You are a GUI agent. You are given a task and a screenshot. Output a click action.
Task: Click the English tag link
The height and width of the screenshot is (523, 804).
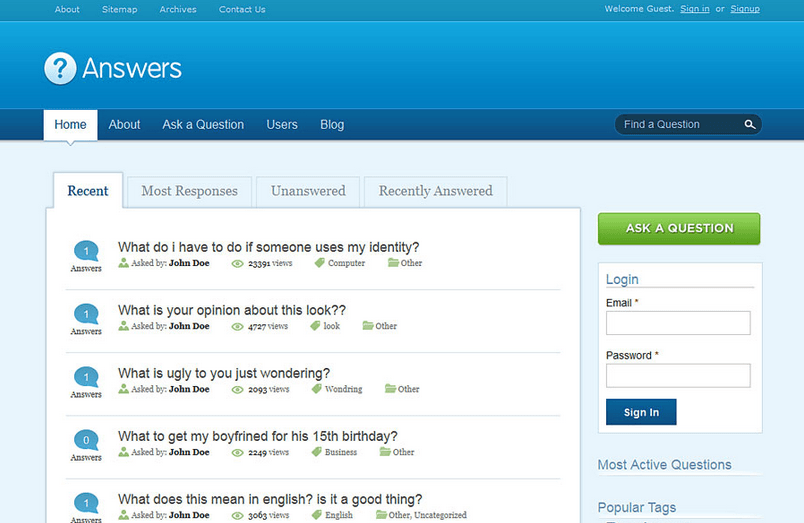pyautogui.click(x=339, y=515)
